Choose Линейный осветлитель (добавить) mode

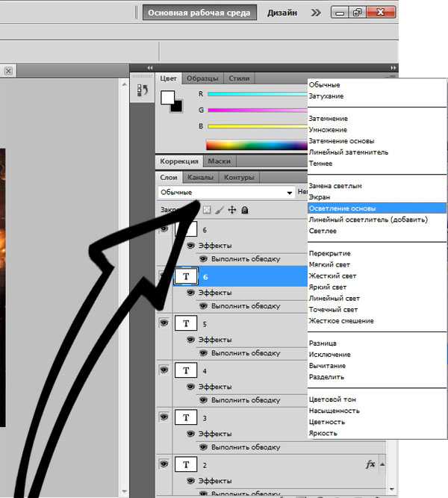tap(377, 220)
